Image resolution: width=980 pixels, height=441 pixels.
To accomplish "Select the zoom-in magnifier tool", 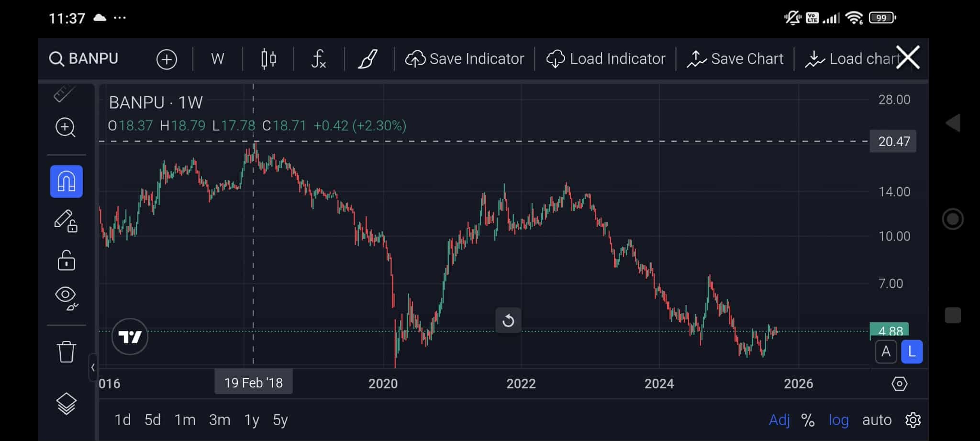I will coord(66,127).
